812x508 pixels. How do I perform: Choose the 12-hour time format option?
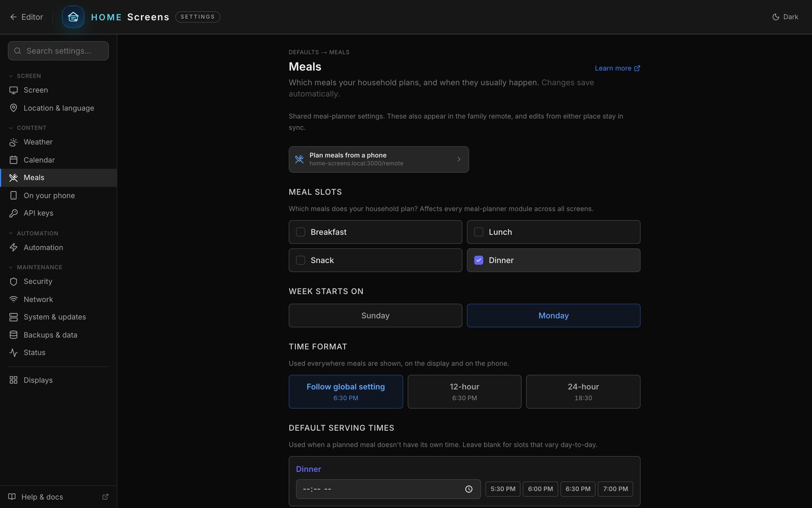(x=464, y=392)
